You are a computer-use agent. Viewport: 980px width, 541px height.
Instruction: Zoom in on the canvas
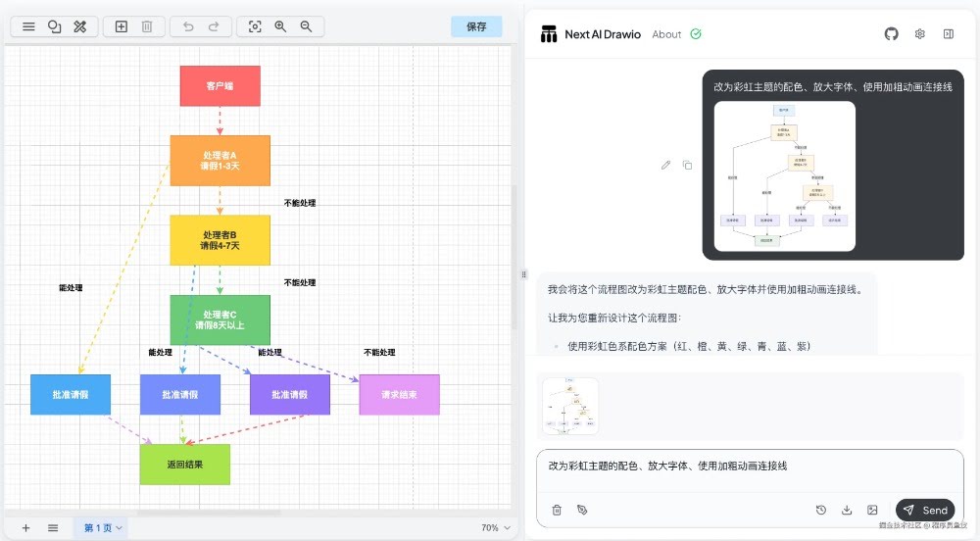point(280,26)
